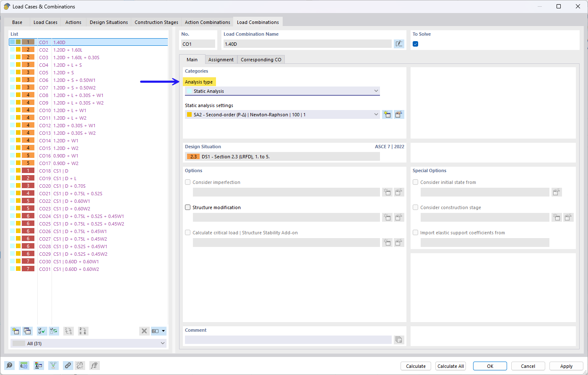Viewport: 588px width, 375px height.
Task: Tick Import elastic support coefficients checkbox
Action: tap(416, 233)
